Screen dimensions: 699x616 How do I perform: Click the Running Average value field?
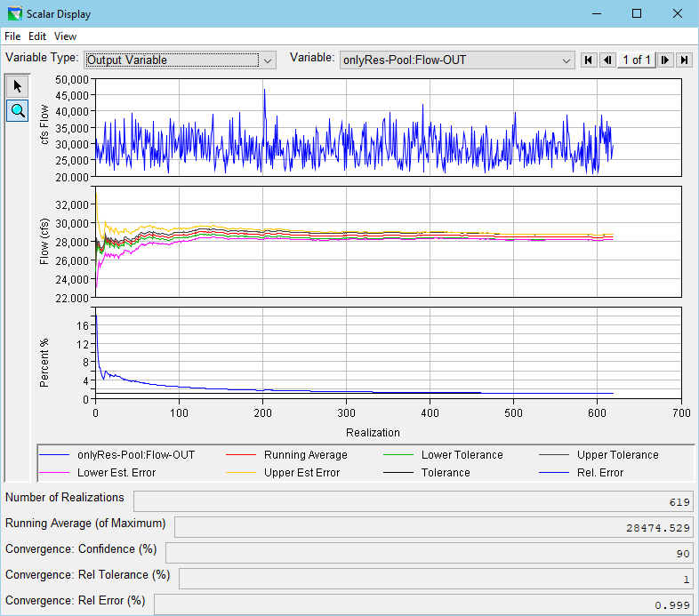pyautogui.click(x=433, y=527)
